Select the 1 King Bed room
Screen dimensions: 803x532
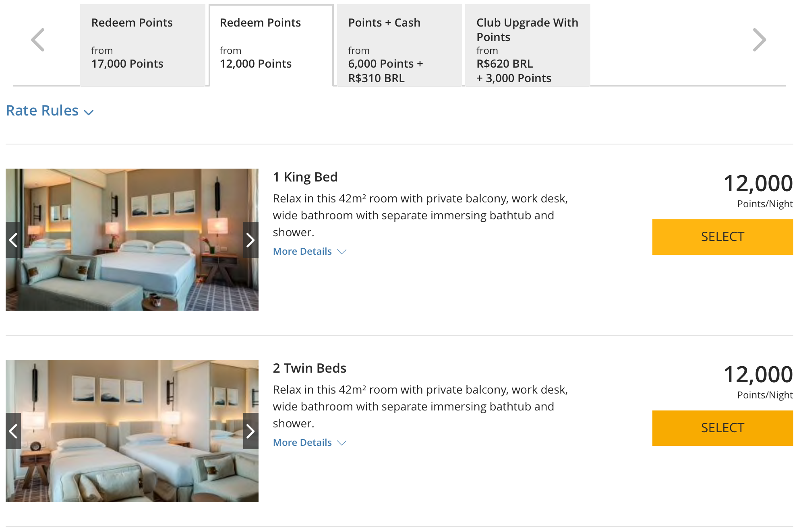(x=722, y=237)
